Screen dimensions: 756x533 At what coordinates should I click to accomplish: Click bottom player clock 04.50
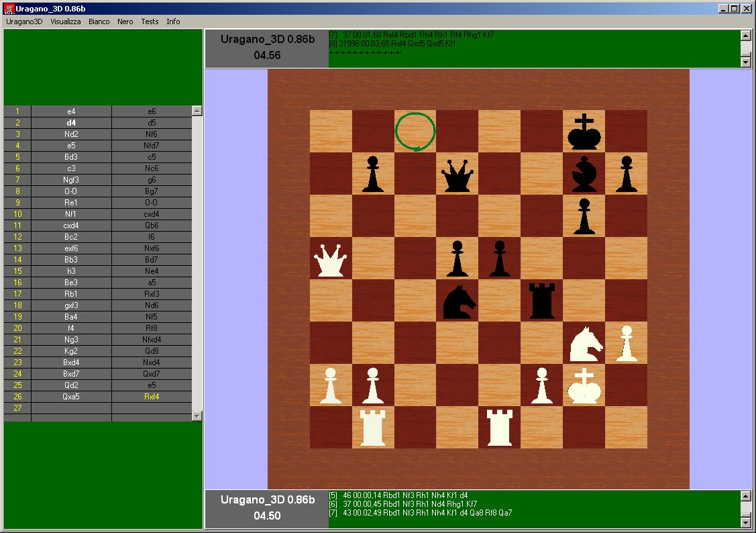pyautogui.click(x=267, y=516)
